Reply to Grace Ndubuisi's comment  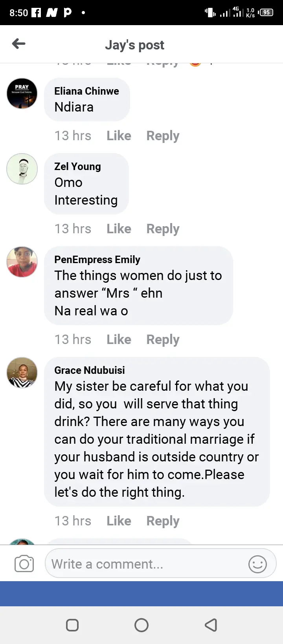click(163, 521)
